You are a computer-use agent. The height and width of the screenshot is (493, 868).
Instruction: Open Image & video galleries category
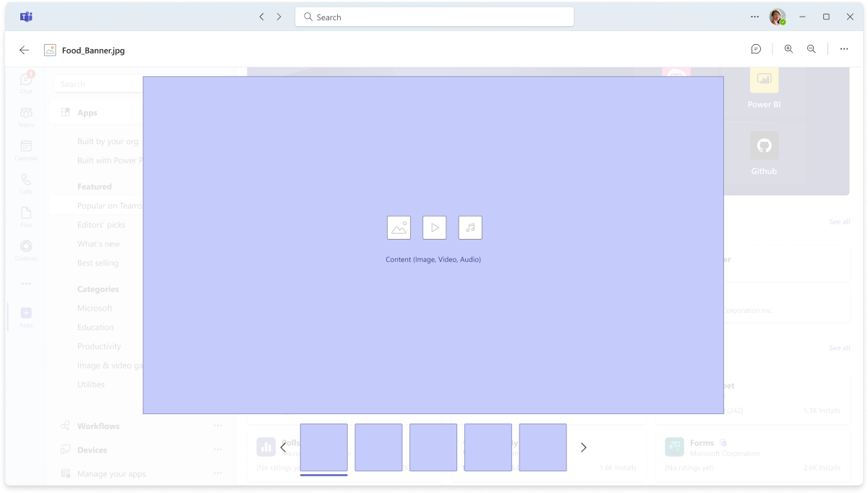[x=110, y=366]
